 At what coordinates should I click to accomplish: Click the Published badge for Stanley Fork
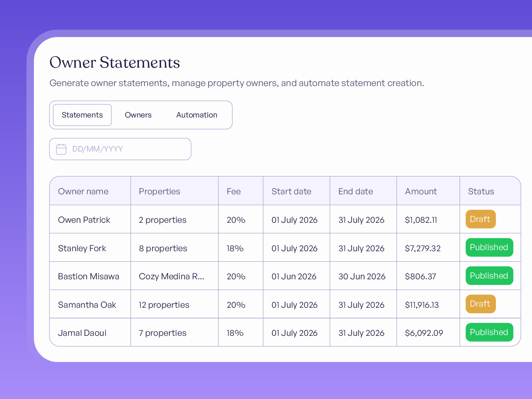click(x=489, y=247)
